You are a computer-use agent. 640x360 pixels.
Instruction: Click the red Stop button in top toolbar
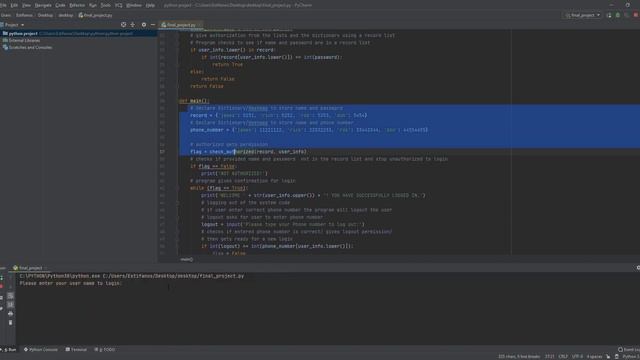pyautogui.click(x=636, y=15)
